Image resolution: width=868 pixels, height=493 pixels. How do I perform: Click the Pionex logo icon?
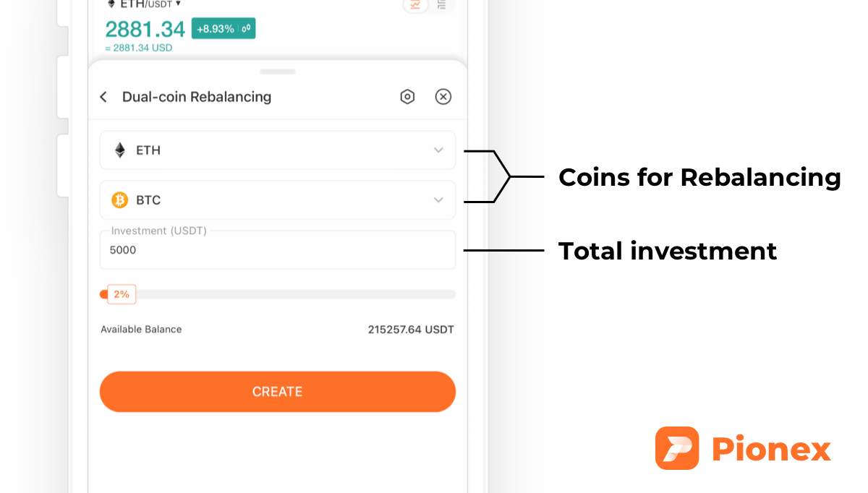click(677, 448)
